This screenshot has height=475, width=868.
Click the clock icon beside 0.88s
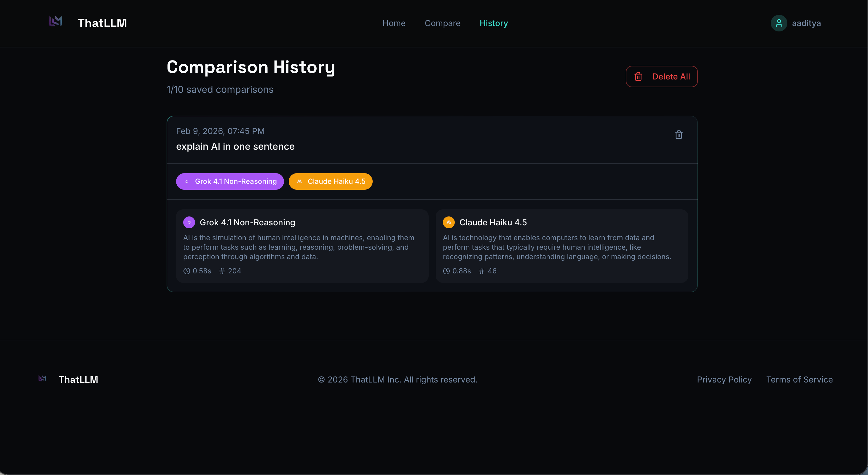click(446, 271)
